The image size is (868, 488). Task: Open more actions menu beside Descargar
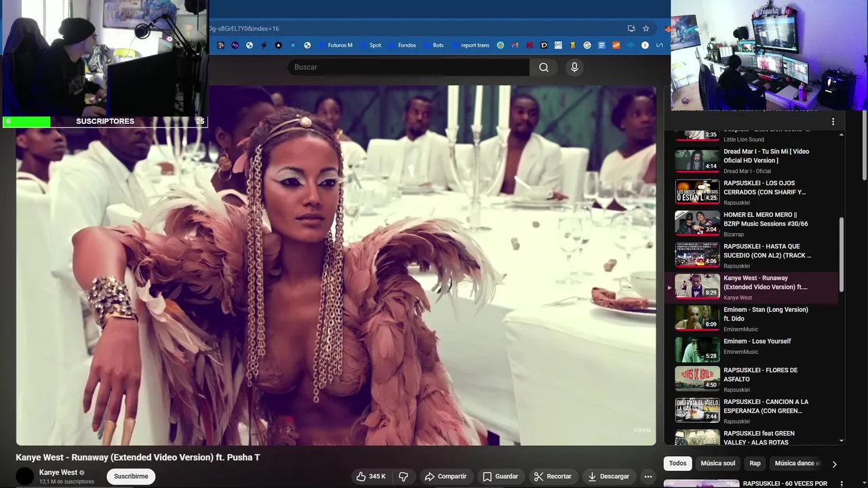click(648, 476)
